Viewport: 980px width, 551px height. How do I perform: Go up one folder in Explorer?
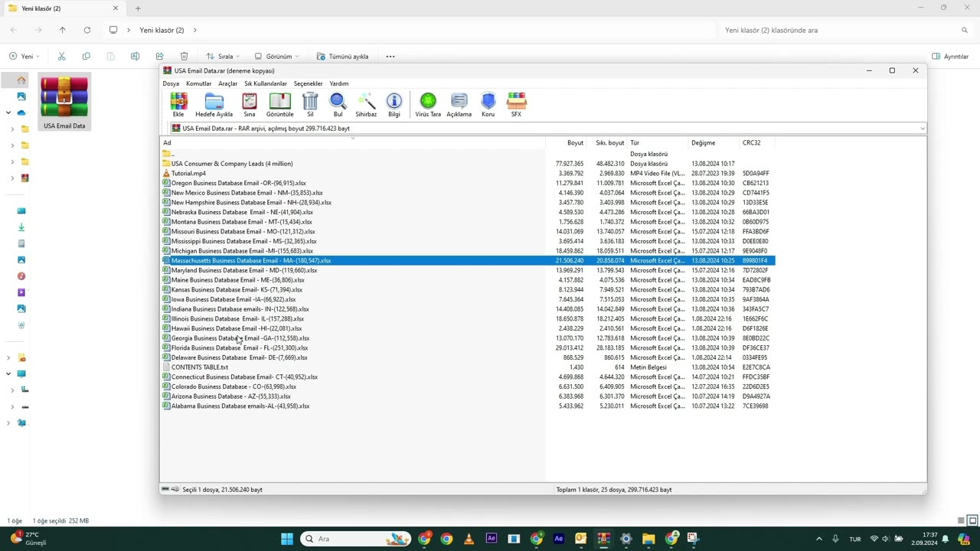pyautogui.click(x=63, y=30)
